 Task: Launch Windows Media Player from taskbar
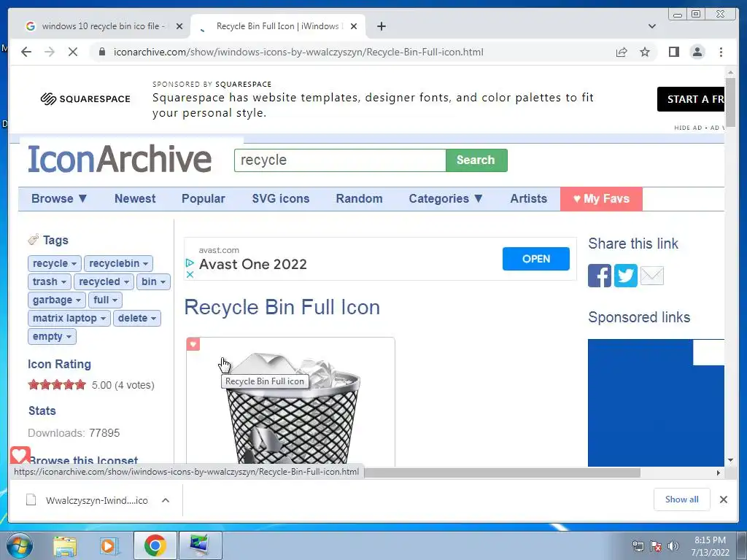tap(108, 545)
